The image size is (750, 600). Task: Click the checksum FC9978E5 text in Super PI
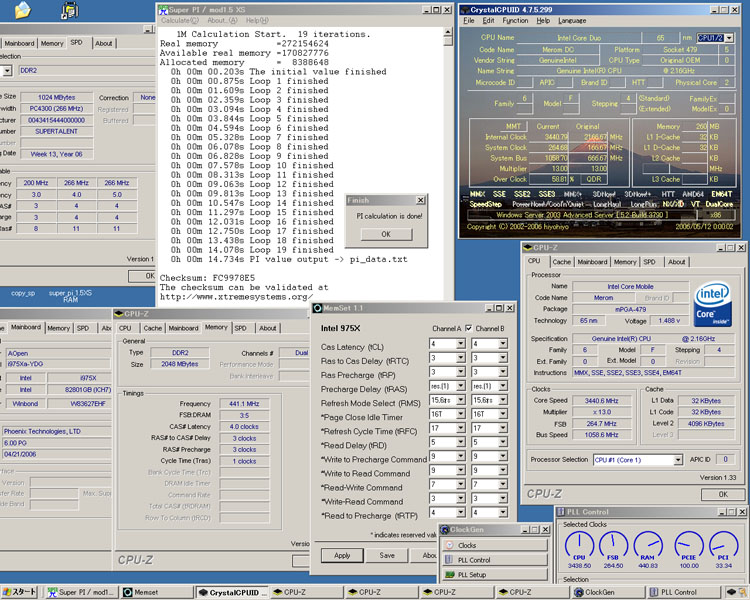click(234, 278)
